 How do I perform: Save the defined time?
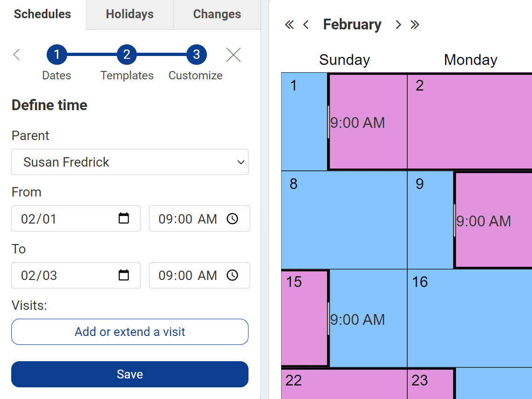[130, 374]
